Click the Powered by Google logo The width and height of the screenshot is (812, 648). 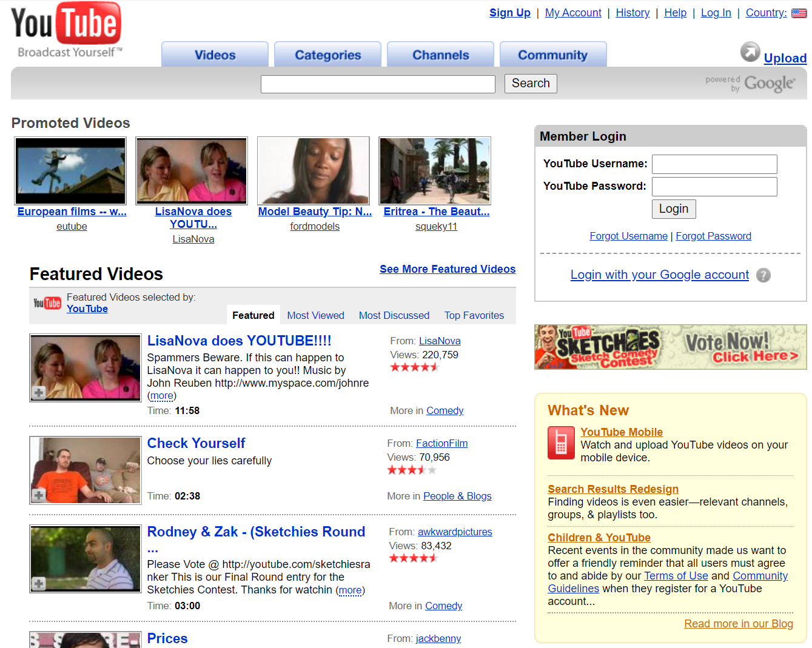pos(750,84)
